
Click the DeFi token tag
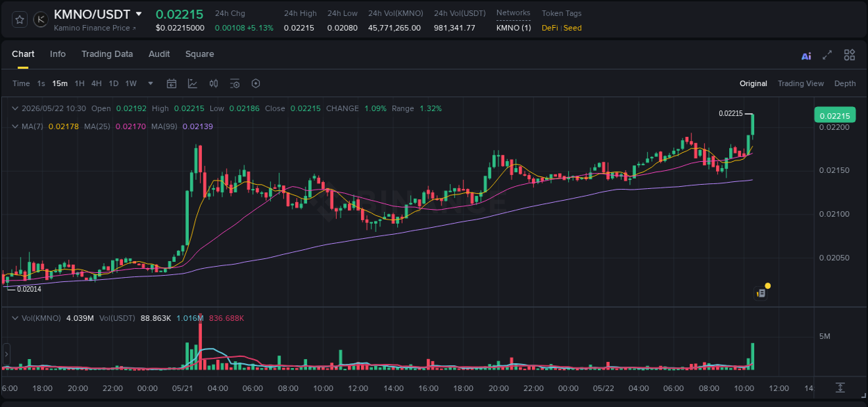tap(551, 28)
